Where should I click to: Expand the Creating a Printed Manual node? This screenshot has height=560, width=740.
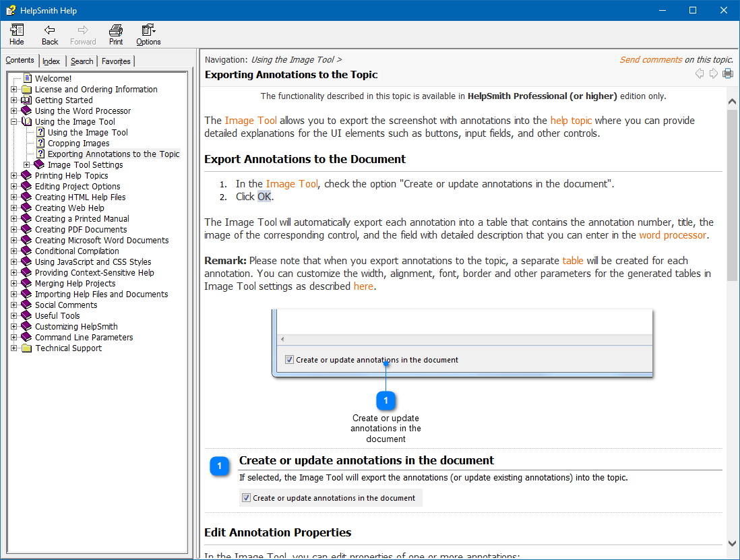point(13,219)
